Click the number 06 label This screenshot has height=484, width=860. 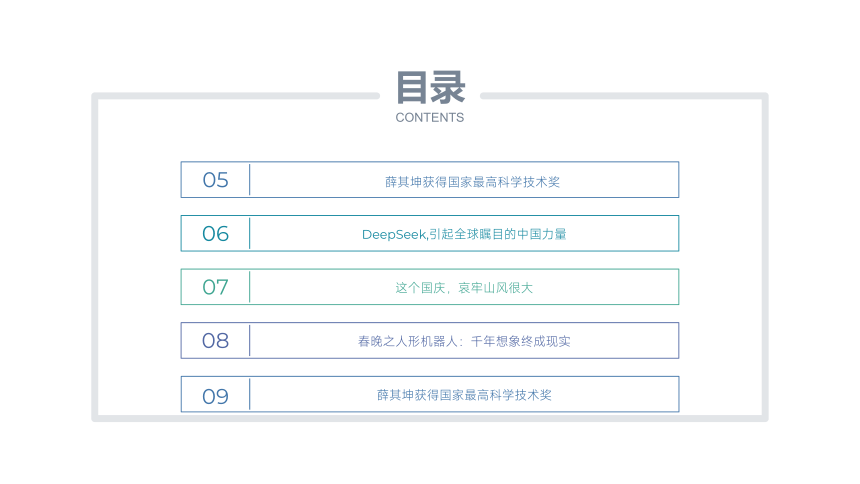click(215, 234)
